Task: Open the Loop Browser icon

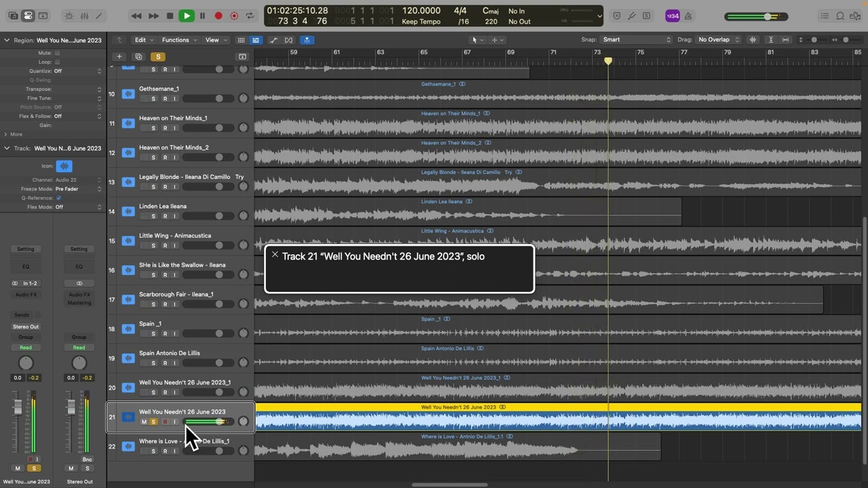Action: click(840, 16)
